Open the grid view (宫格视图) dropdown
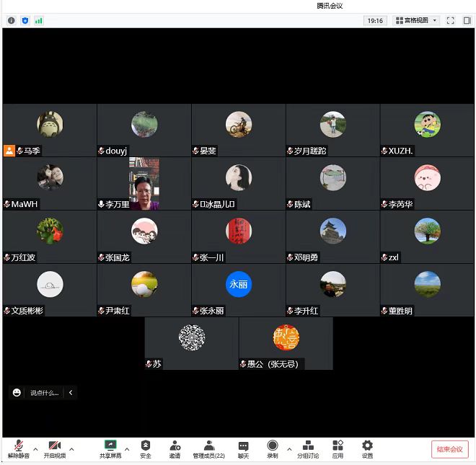The width and height of the screenshot is (476, 465). (416, 21)
